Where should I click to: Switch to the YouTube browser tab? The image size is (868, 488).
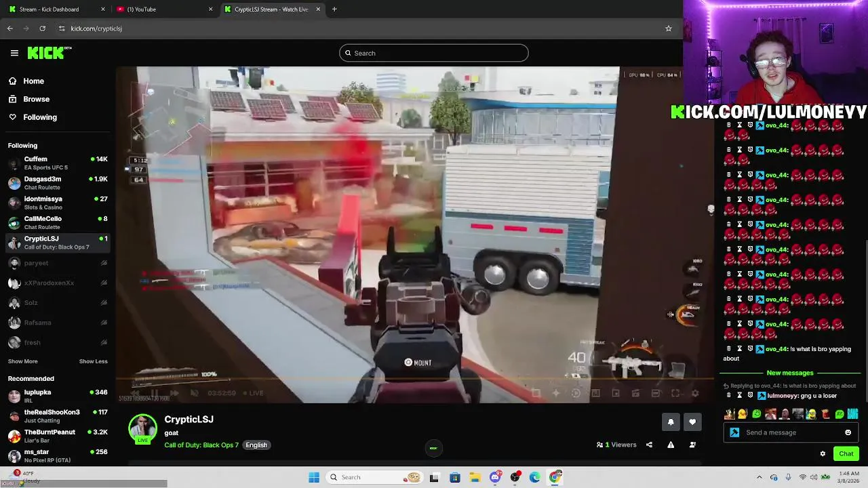click(164, 9)
